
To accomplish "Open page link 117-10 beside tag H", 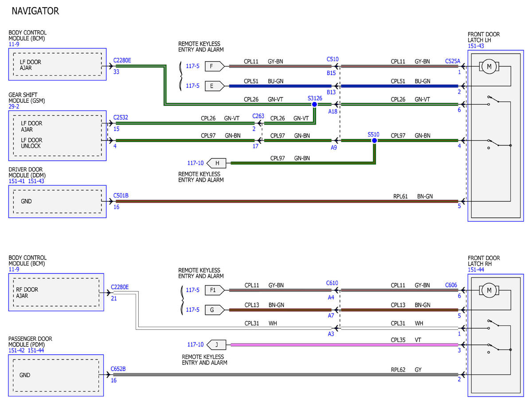I will tap(196, 163).
